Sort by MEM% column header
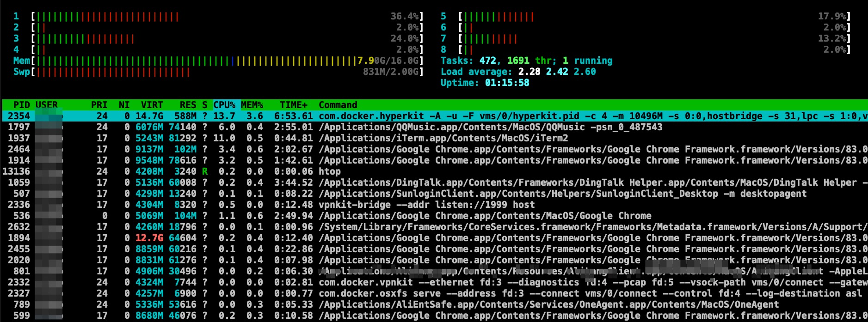The height and width of the screenshot is (322, 868). (x=252, y=105)
